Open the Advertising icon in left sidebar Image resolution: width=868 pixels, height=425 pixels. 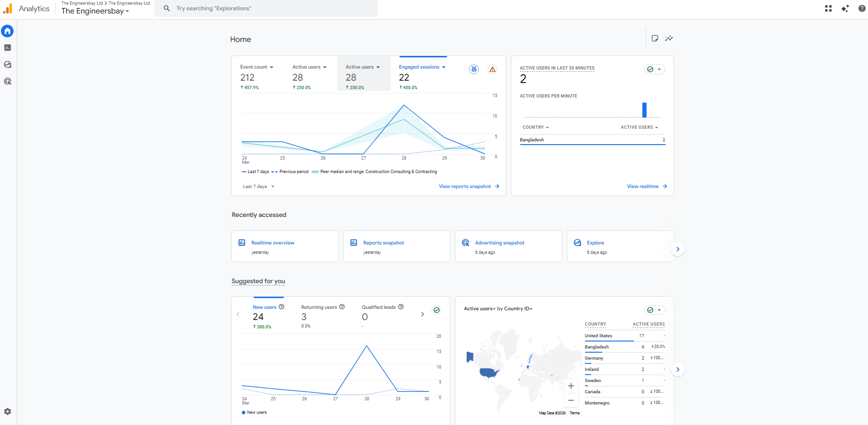pos(7,81)
